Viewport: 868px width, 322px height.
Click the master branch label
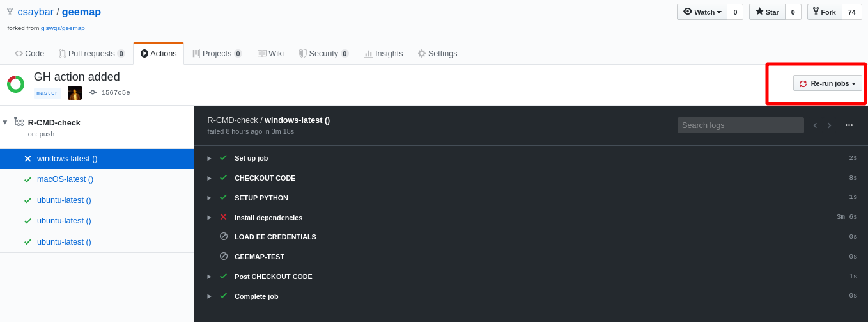(x=47, y=93)
